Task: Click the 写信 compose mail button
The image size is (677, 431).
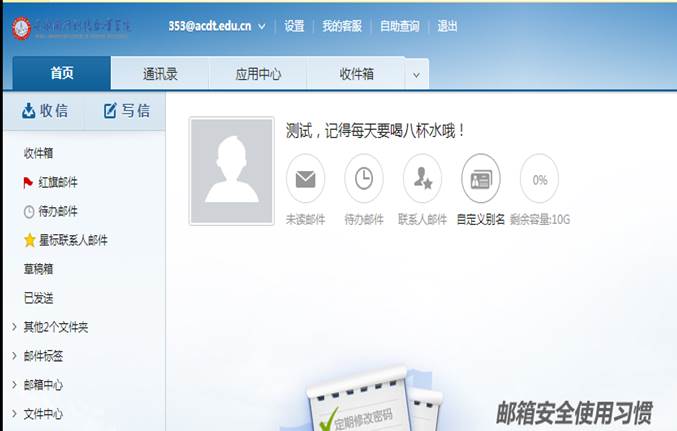Action: (127, 110)
